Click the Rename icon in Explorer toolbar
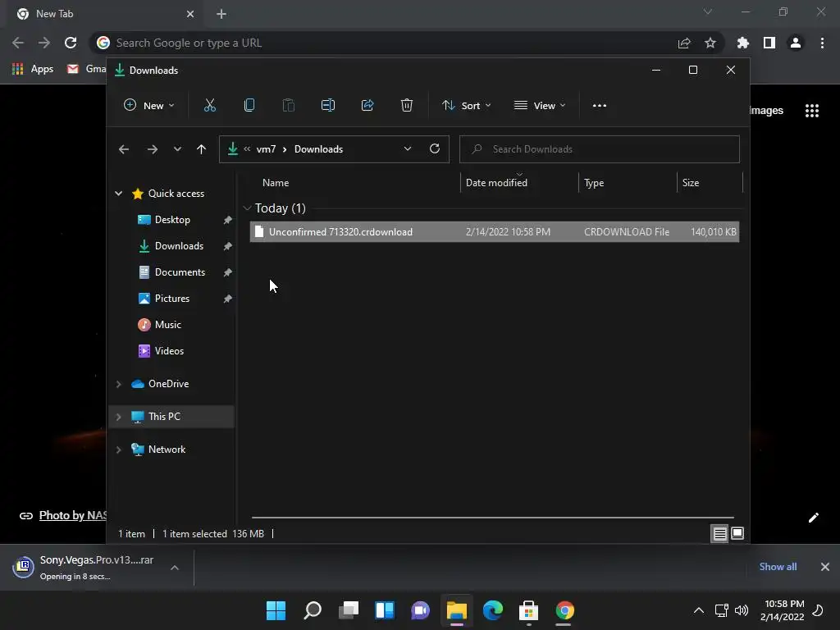Viewport: 840px width, 630px height. coord(328,106)
